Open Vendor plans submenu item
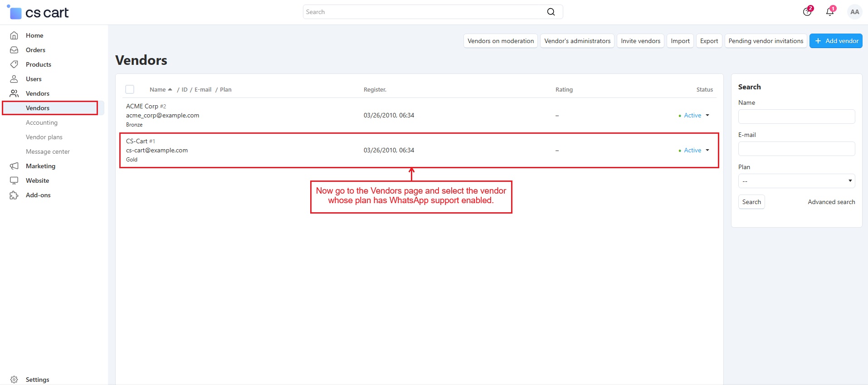Screen dimensions: 868x385 point(44,137)
